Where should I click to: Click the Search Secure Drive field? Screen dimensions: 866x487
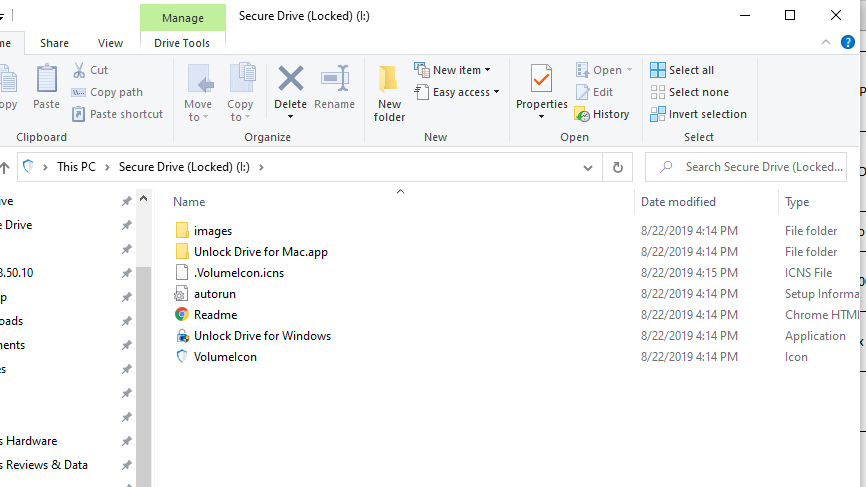pyautogui.click(x=746, y=167)
